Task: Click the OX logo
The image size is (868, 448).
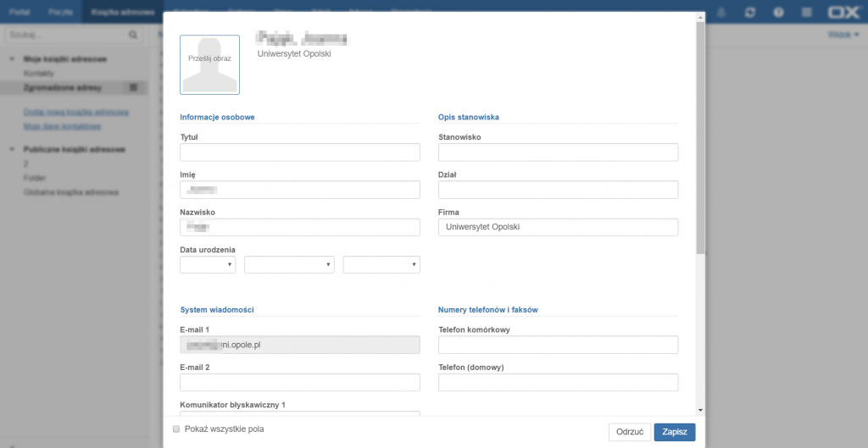Action: tap(844, 13)
